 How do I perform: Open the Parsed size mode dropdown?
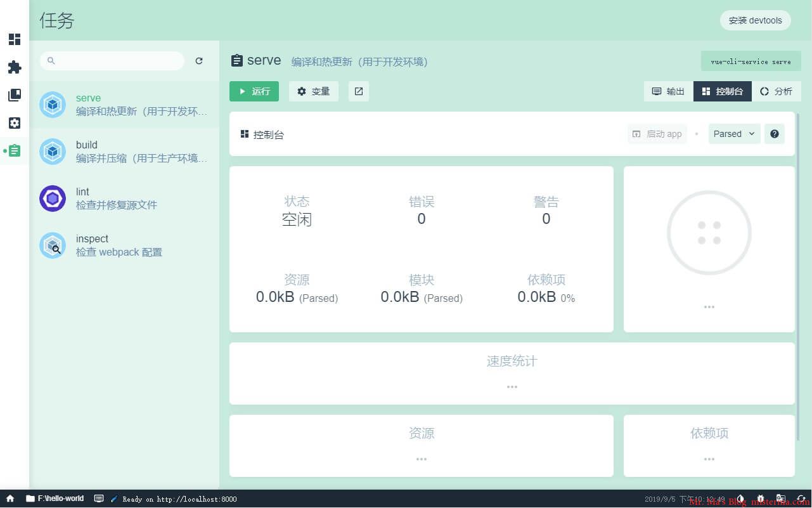(x=734, y=134)
